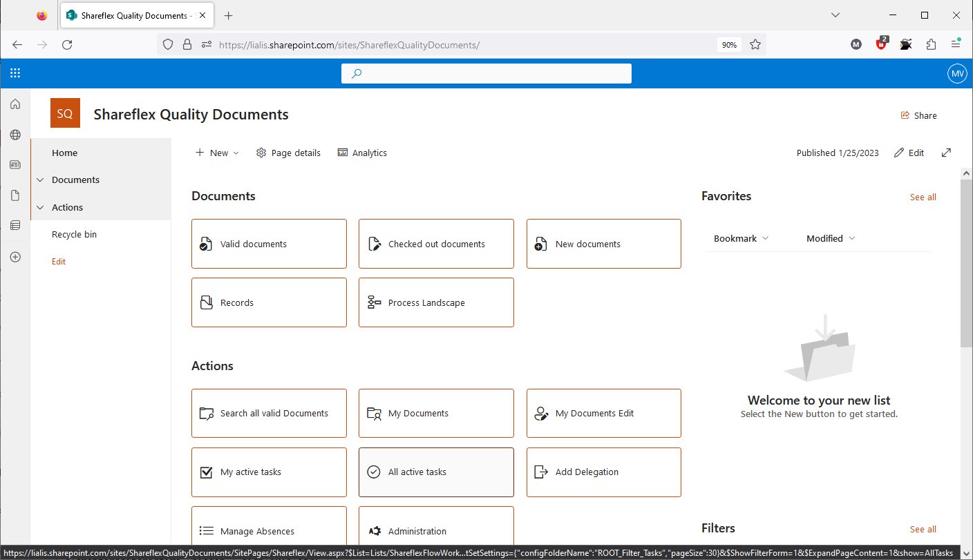Click See all next to Favorites
Screen dimensions: 973x560
point(923,197)
